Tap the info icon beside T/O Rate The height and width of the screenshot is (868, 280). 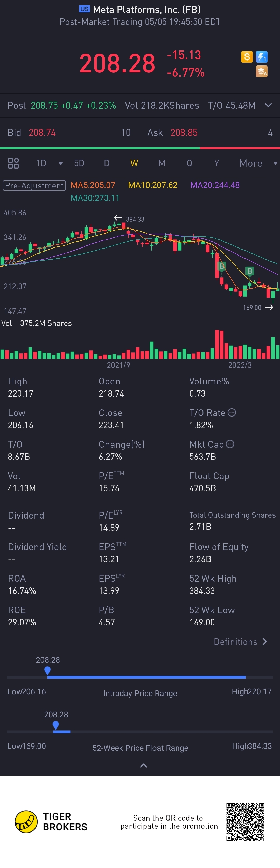(232, 412)
